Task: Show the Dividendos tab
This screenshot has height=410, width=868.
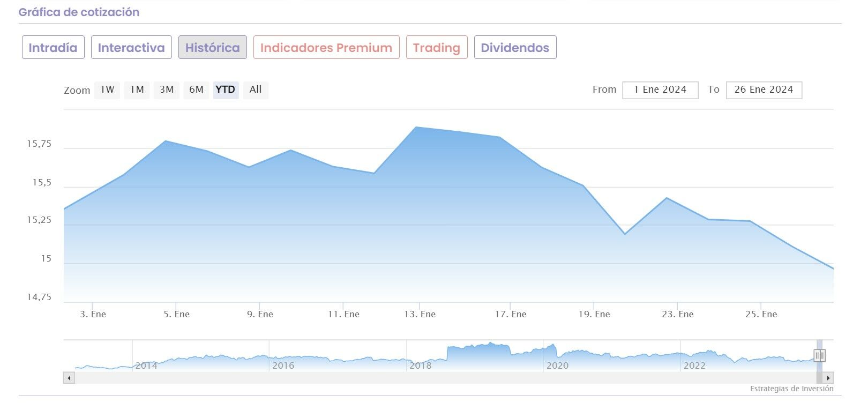Action: pyautogui.click(x=514, y=48)
